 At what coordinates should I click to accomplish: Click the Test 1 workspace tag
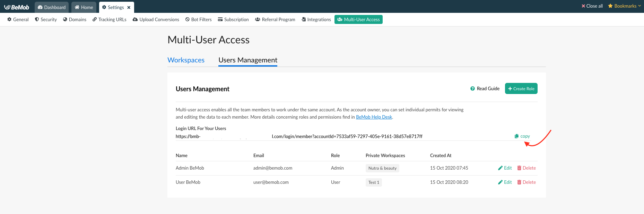[x=374, y=182]
